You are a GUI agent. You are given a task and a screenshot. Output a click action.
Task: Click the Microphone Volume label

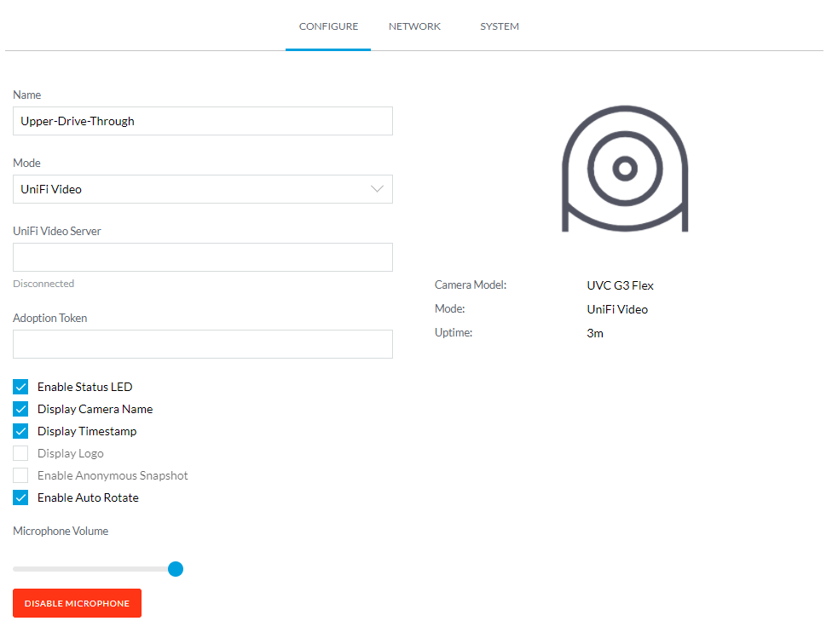61,532
